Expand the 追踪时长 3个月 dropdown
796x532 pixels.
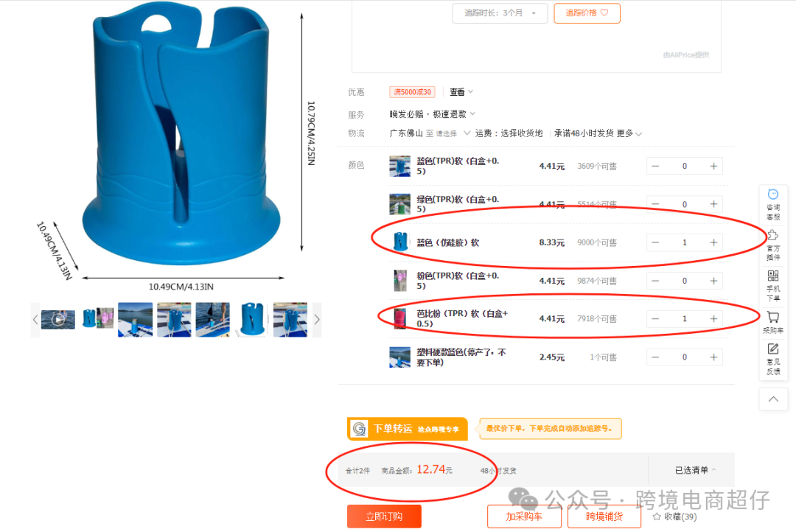[500, 13]
